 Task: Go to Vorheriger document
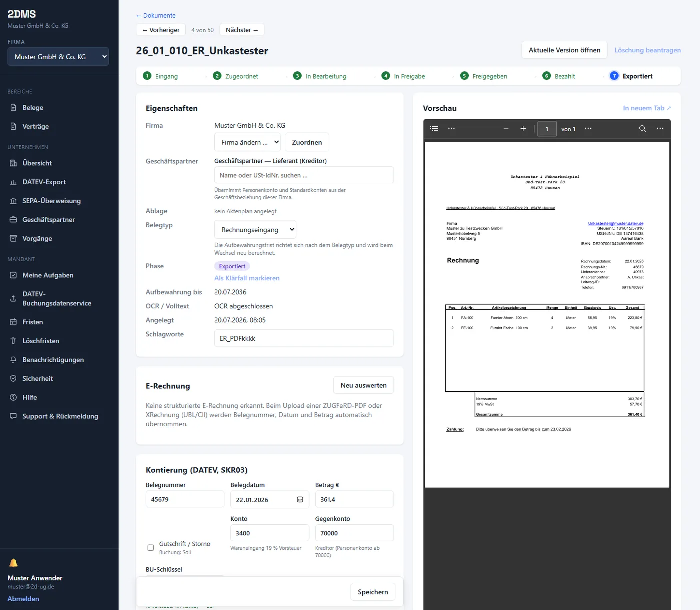click(x=161, y=30)
